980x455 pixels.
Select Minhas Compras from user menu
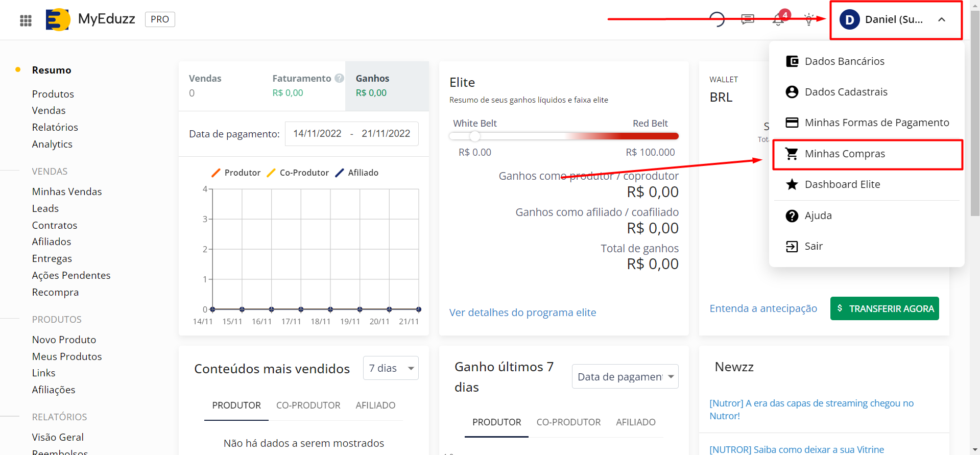867,154
